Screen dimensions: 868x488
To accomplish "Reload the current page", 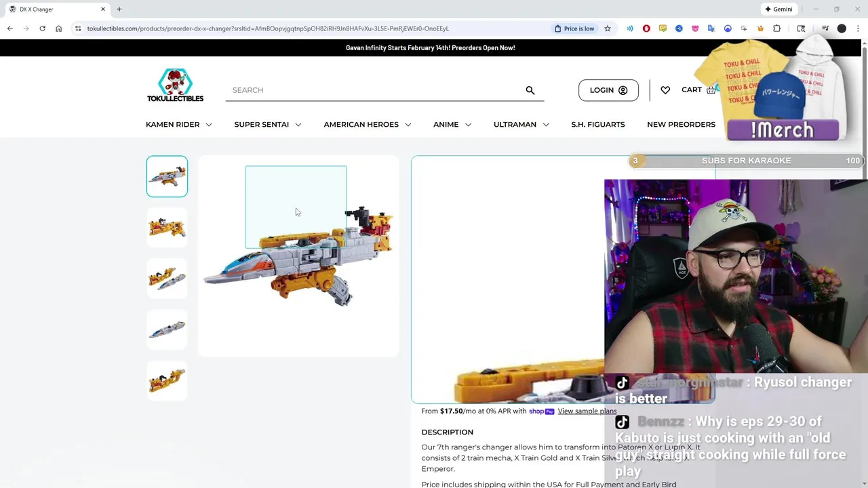I will pyautogui.click(x=42, y=28).
